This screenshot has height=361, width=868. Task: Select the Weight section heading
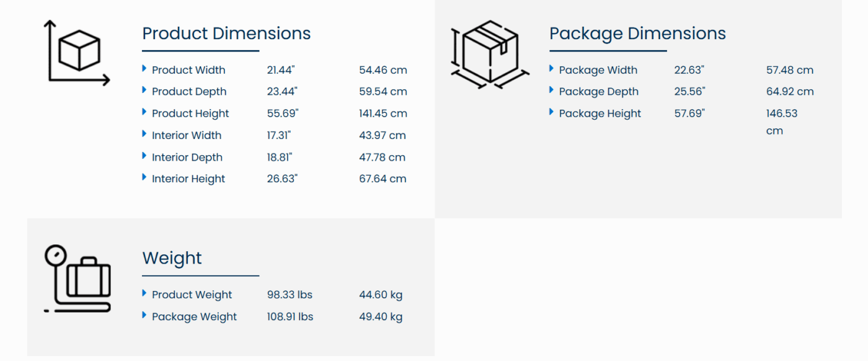[x=172, y=258]
